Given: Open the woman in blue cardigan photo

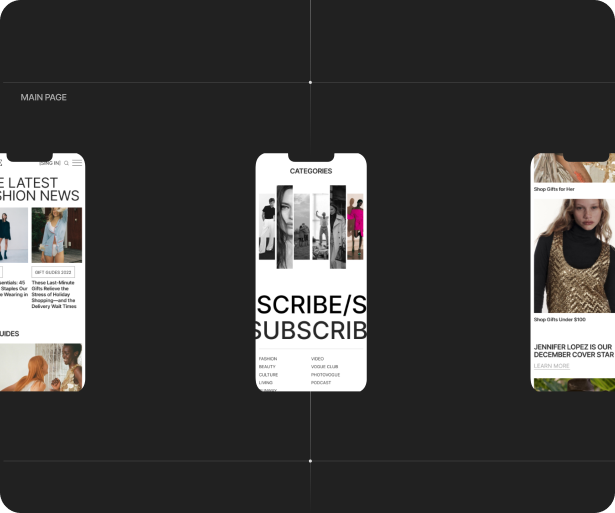Looking at the screenshot, I should tap(57, 235).
